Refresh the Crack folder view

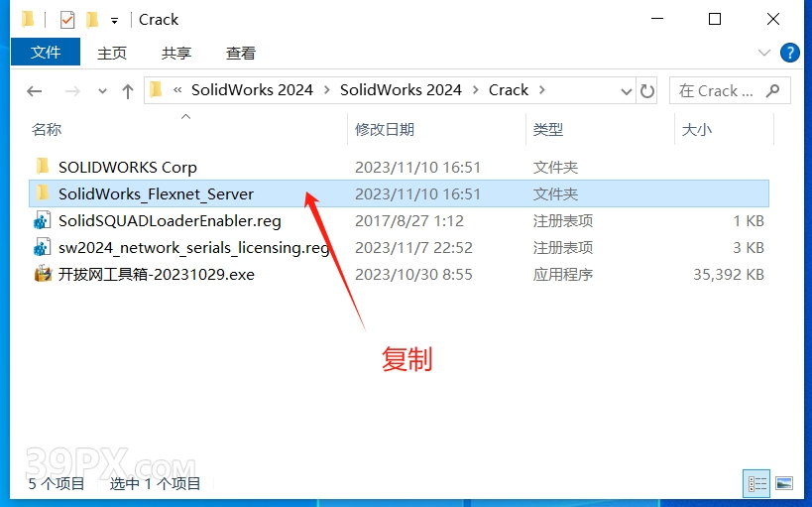coord(646,91)
